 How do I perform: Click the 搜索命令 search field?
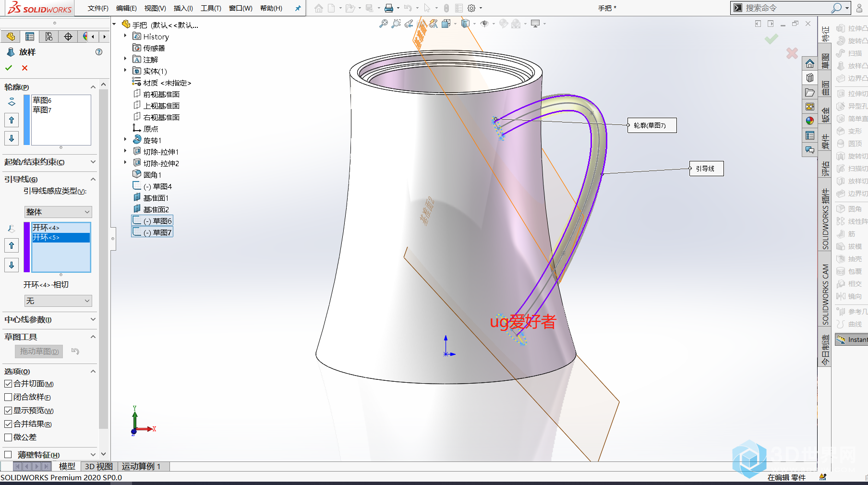pos(786,8)
